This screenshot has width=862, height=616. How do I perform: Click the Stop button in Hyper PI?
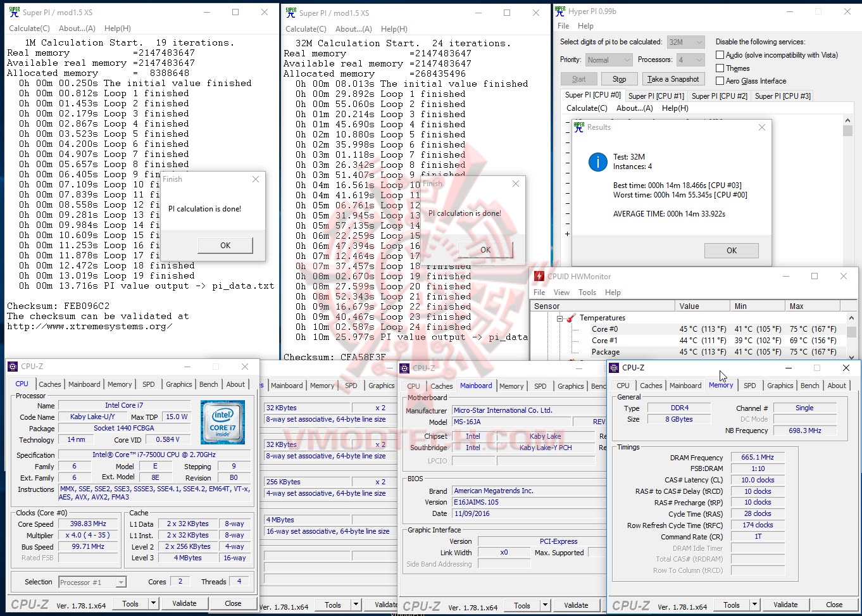[619, 79]
